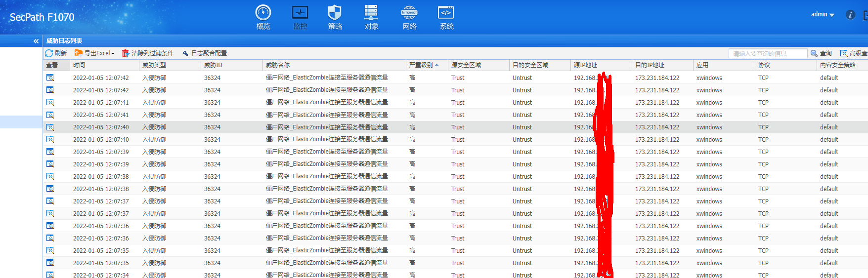The image size is (868, 278).
Task: Open the 导出Excel export dropdown
Action: (94, 53)
